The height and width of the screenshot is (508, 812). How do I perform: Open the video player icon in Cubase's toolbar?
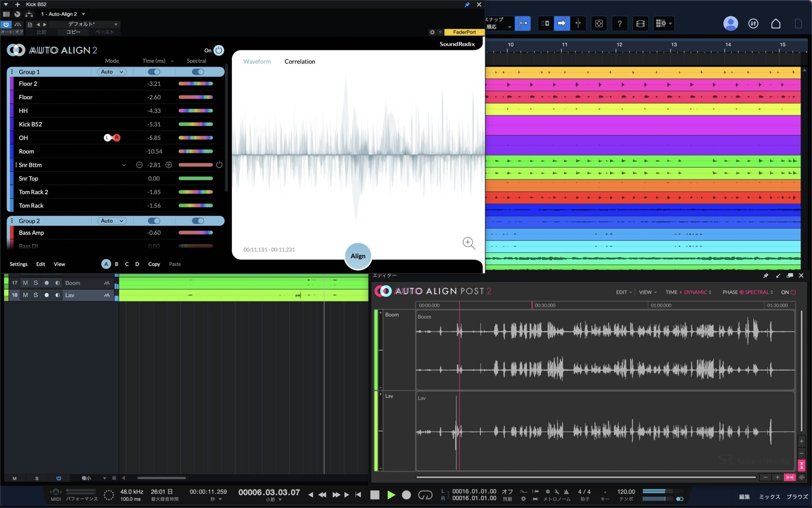640,23
